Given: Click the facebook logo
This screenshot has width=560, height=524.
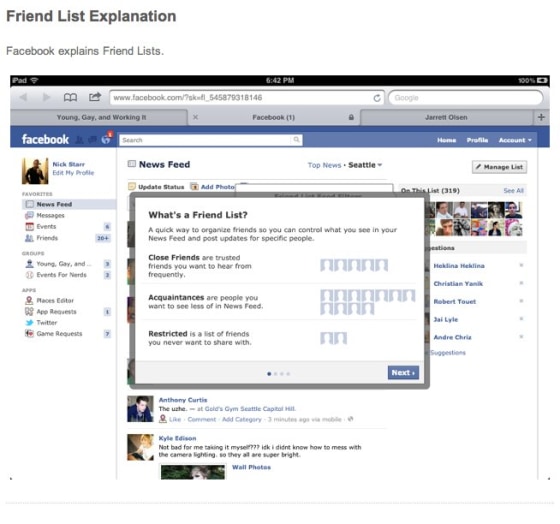Looking at the screenshot, I should point(45,139).
